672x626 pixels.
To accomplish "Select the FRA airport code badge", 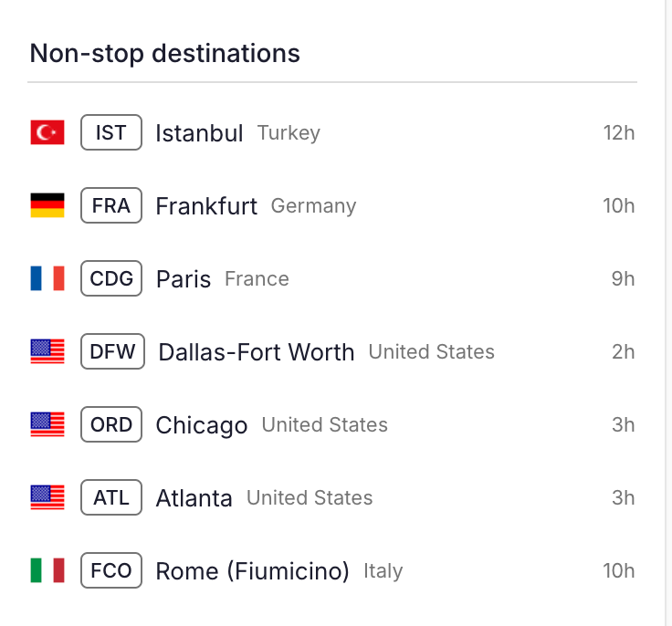I will click(111, 206).
